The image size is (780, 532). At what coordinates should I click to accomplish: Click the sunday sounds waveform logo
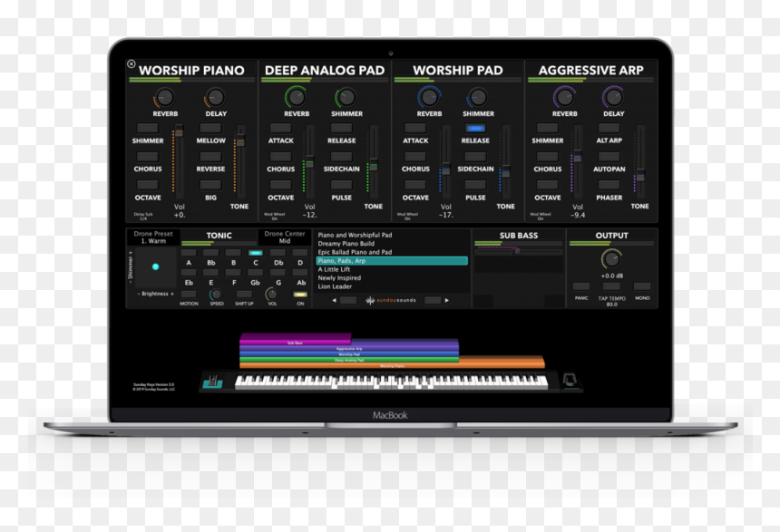point(390,300)
